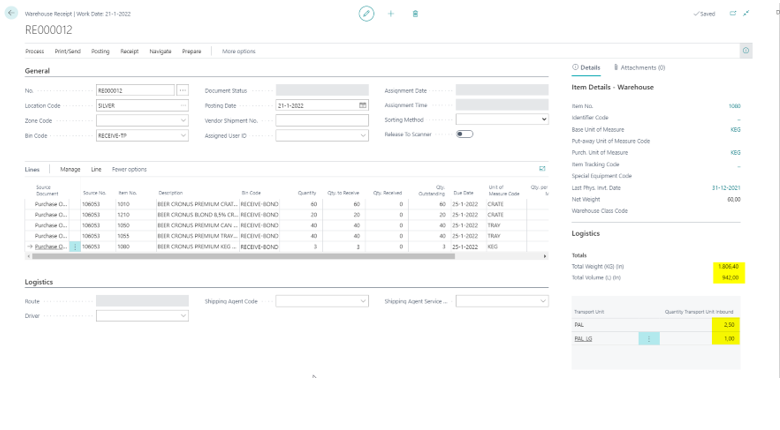Expand the Location Code dropdown
The width and height of the screenshot is (780, 430).
[183, 105]
